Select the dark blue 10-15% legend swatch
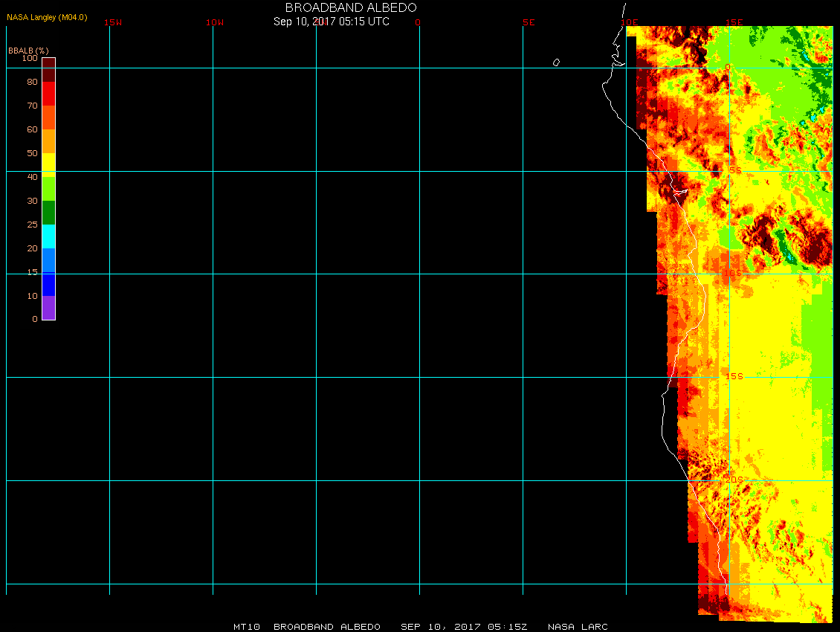Viewport: 840px width, 632px height. tap(48, 284)
